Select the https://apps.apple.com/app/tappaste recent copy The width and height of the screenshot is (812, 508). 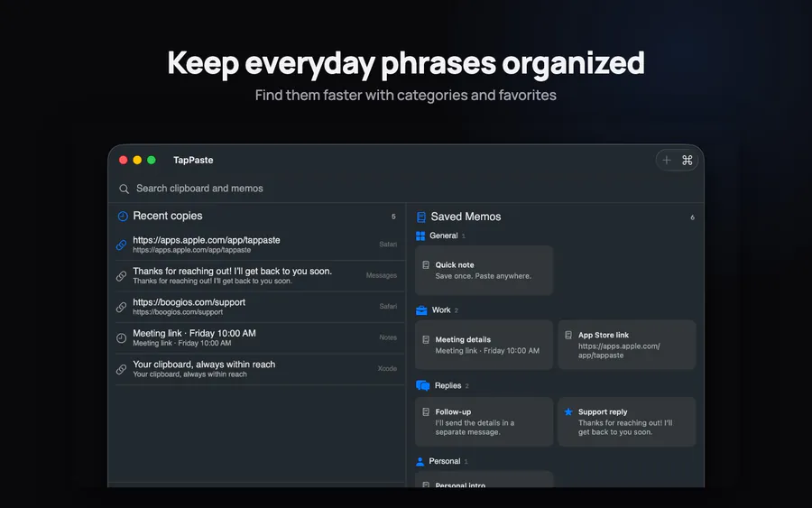[260, 245]
